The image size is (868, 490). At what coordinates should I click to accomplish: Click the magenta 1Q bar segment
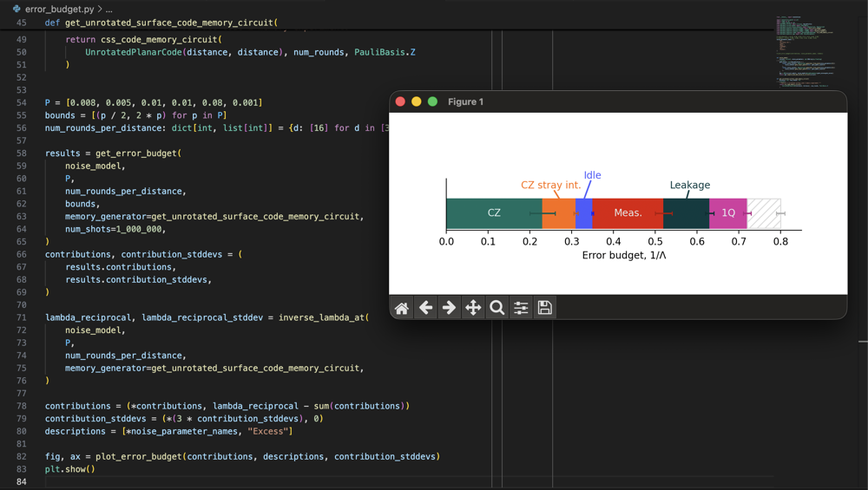pyautogui.click(x=728, y=213)
